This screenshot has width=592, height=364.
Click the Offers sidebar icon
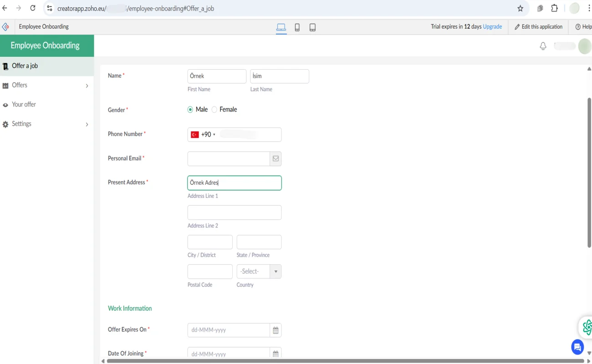(x=5, y=86)
